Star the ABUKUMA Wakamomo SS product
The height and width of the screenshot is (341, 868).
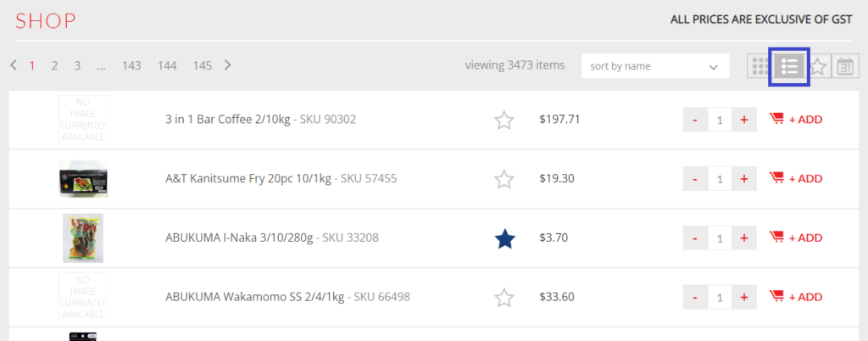[x=504, y=298]
